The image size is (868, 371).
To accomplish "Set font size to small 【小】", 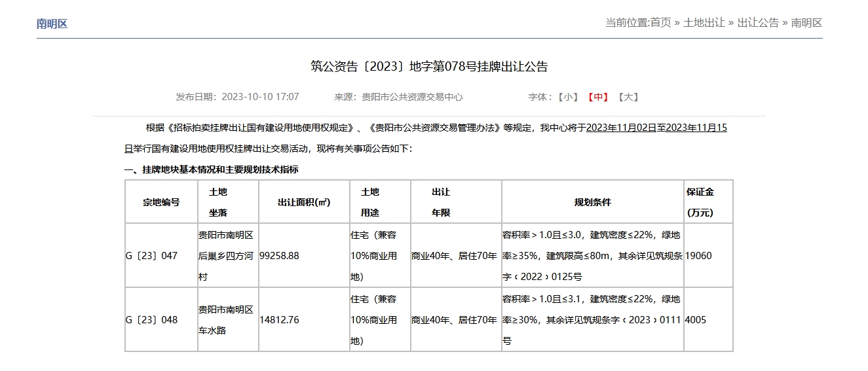I will 568,97.
